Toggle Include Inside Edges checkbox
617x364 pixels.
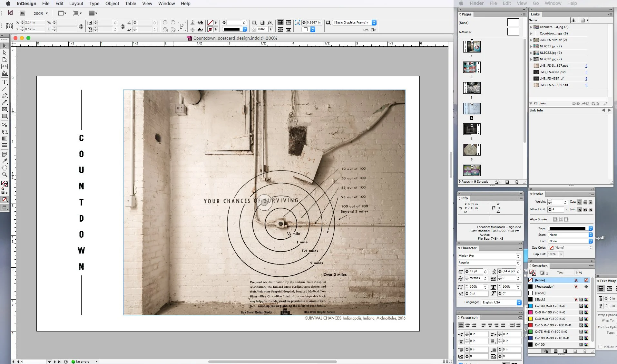click(600, 347)
